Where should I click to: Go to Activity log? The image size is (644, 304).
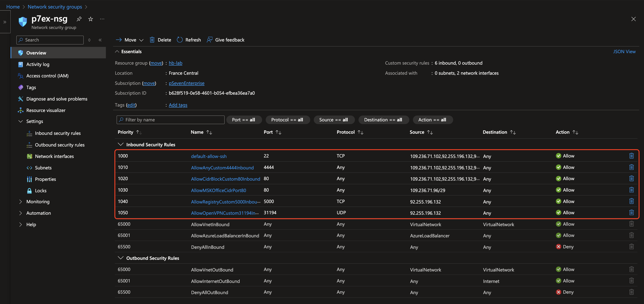38,64
